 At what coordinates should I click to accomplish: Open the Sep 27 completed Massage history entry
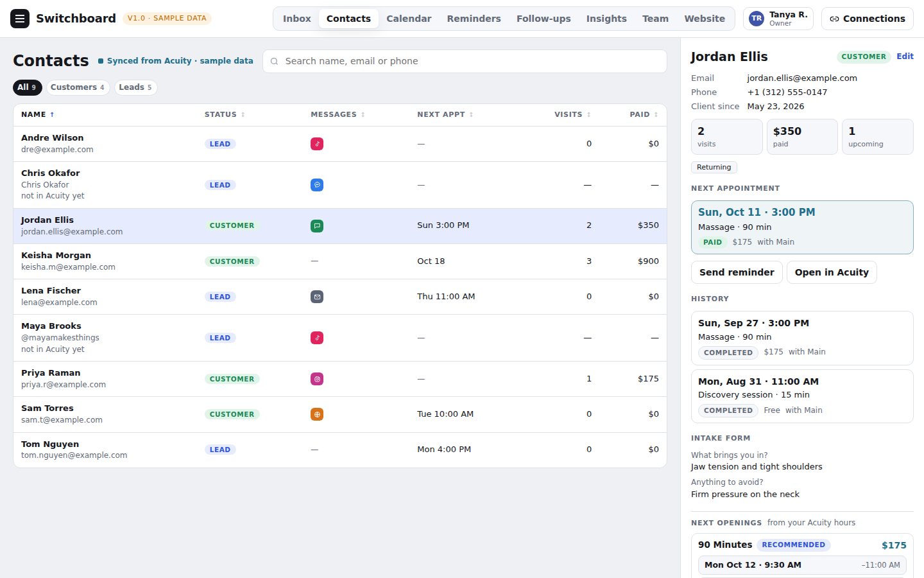[802, 338]
